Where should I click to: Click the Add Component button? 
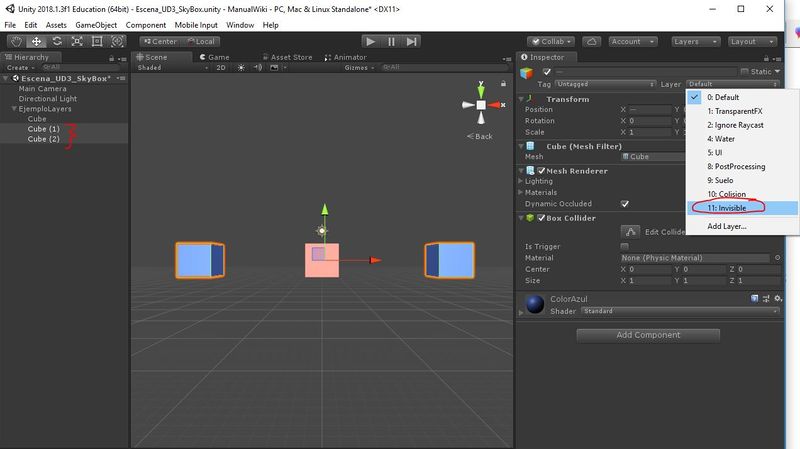(x=648, y=335)
